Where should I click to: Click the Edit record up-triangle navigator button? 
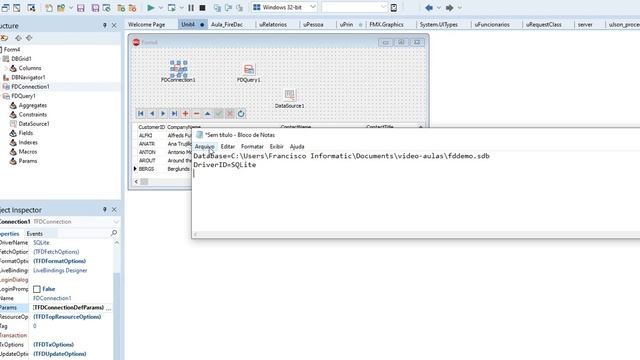point(207,113)
